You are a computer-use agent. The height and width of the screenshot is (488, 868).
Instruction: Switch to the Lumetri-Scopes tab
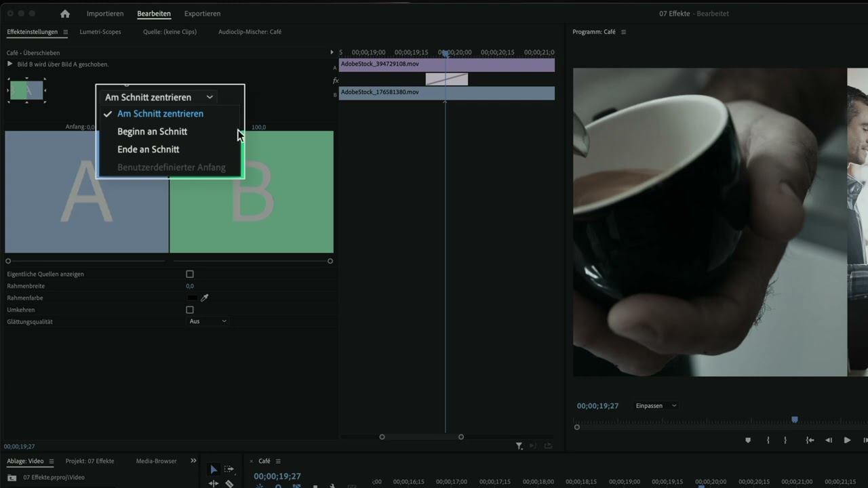click(100, 32)
